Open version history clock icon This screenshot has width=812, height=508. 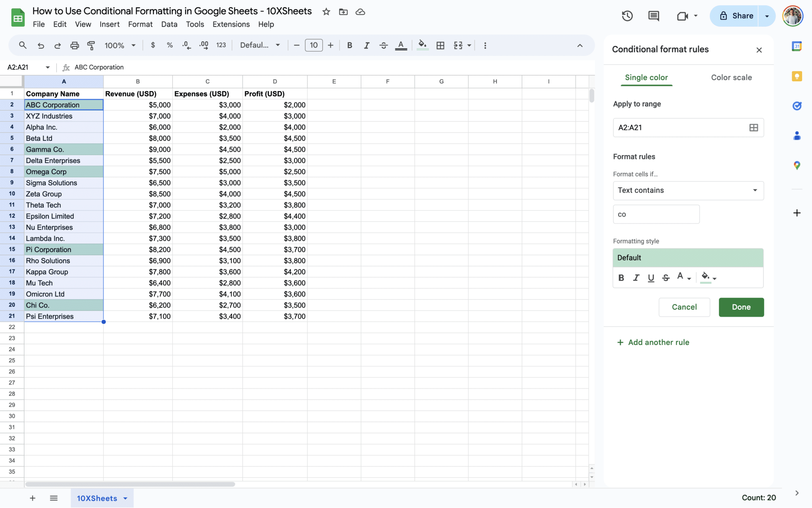pyautogui.click(x=627, y=16)
